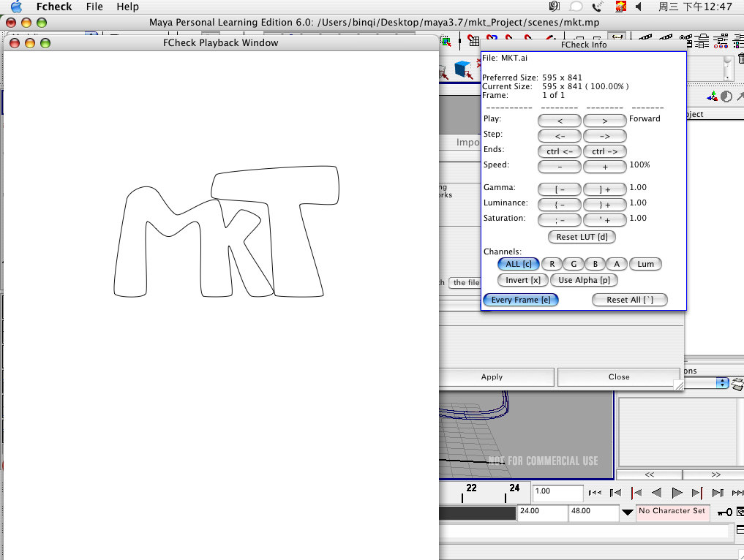This screenshot has height=560, width=744.
Task: Increase playback Speed with plus button
Action: (604, 167)
